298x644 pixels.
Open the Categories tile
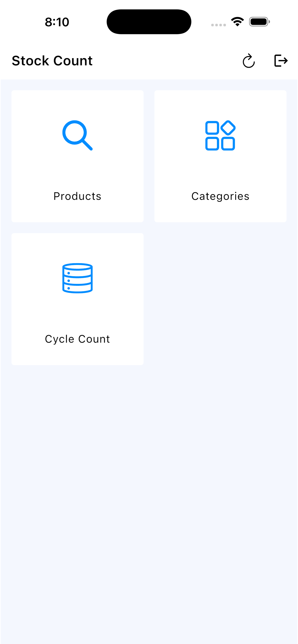[220, 156]
